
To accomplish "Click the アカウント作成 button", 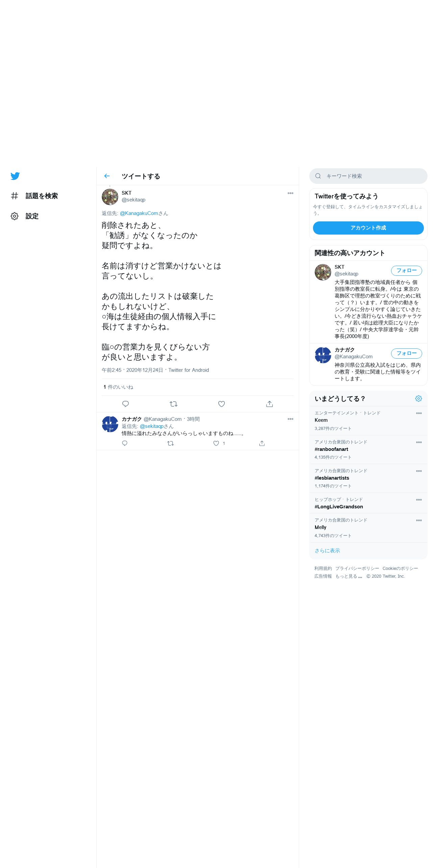I will (x=368, y=228).
